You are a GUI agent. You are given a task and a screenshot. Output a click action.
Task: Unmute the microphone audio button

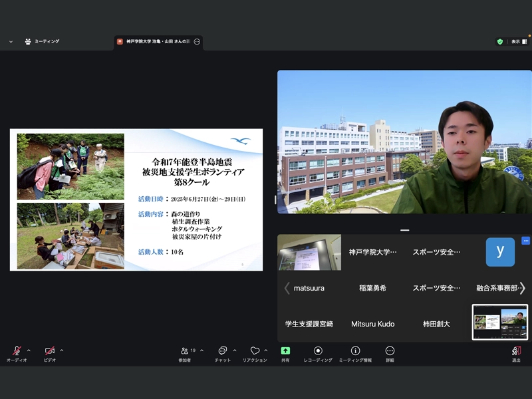click(16, 351)
